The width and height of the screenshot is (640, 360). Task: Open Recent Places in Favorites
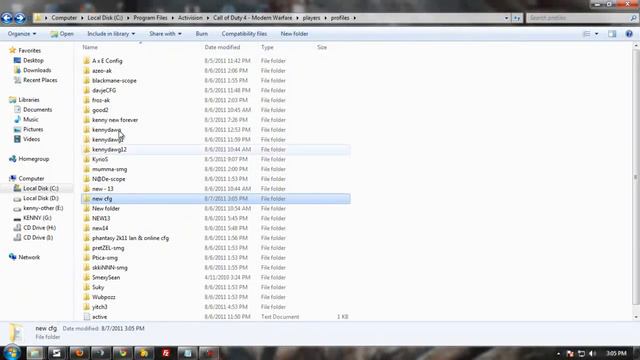tap(40, 80)
